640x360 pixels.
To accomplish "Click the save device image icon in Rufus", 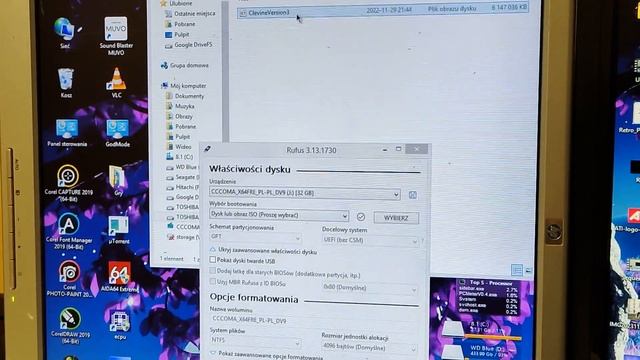I will click(x=413, y=195).
